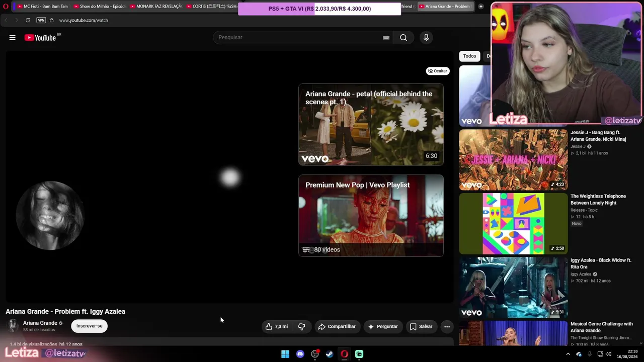Open the Iggy Azalea Black Widow thumbnail

[x=513, y=288]
